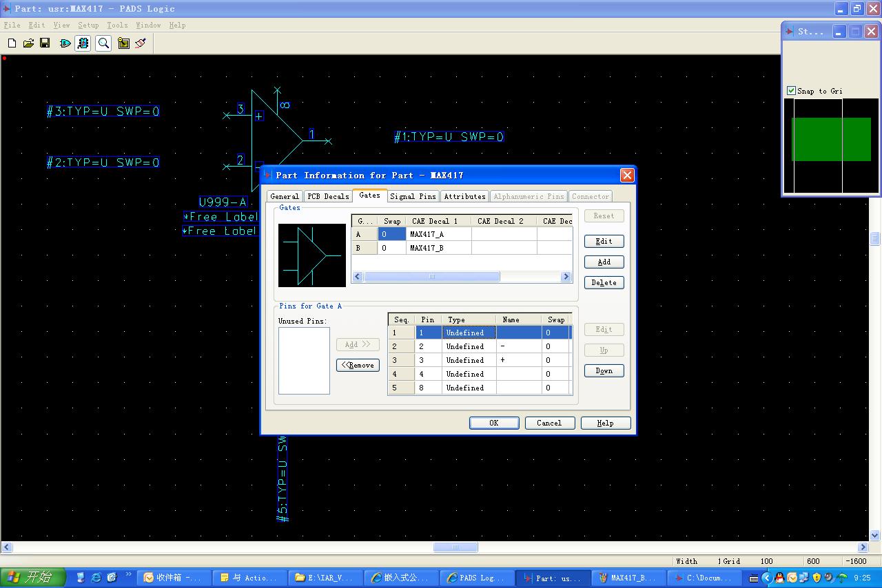Screen dimensions: 882x588
Task: Click the <<Remove button for pins
Action: 358,365
